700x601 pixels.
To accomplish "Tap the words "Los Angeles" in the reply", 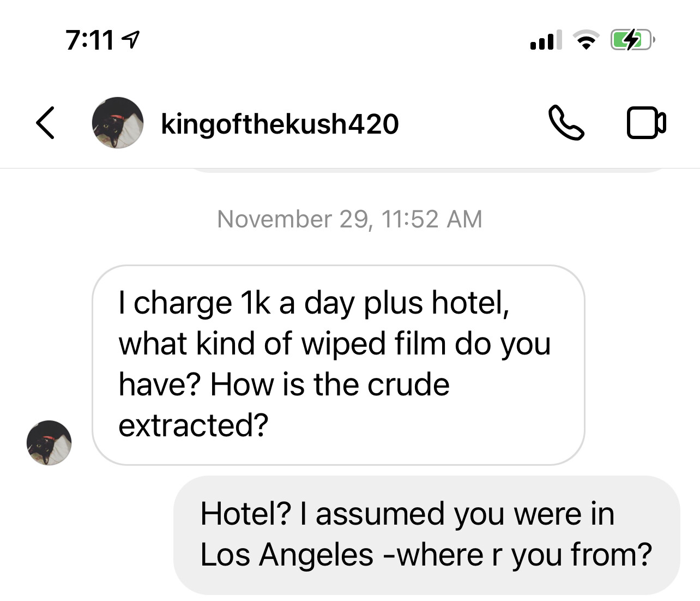I will coord(287,555).
